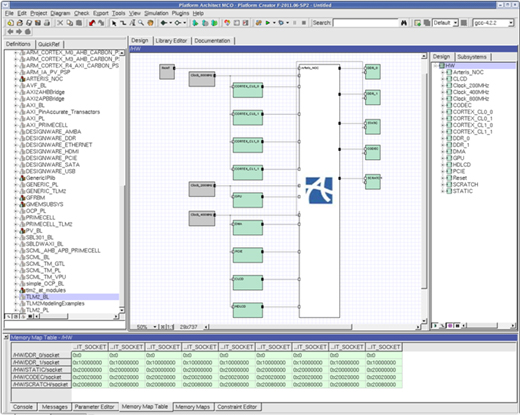Click the Search input field
Screen dimensions: 520x415
366,23
